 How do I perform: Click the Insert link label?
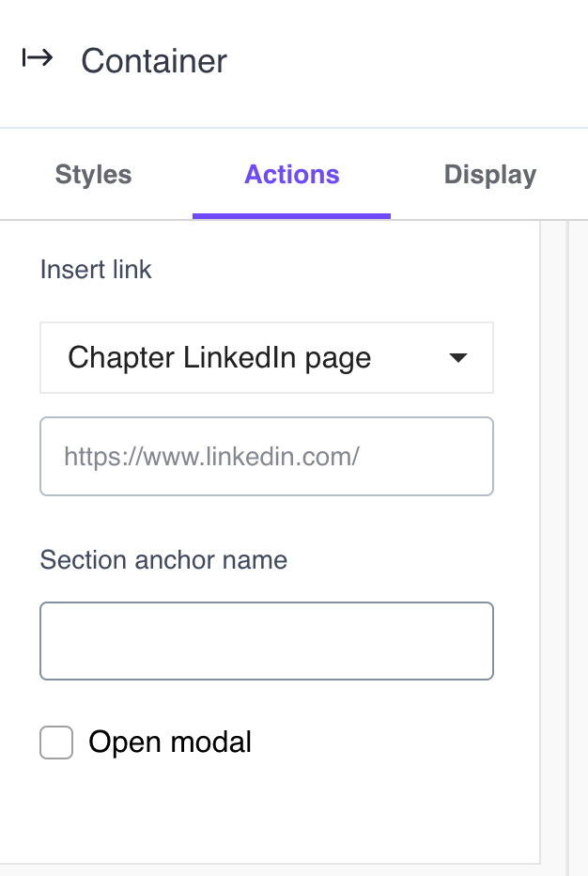click(96, 270)
